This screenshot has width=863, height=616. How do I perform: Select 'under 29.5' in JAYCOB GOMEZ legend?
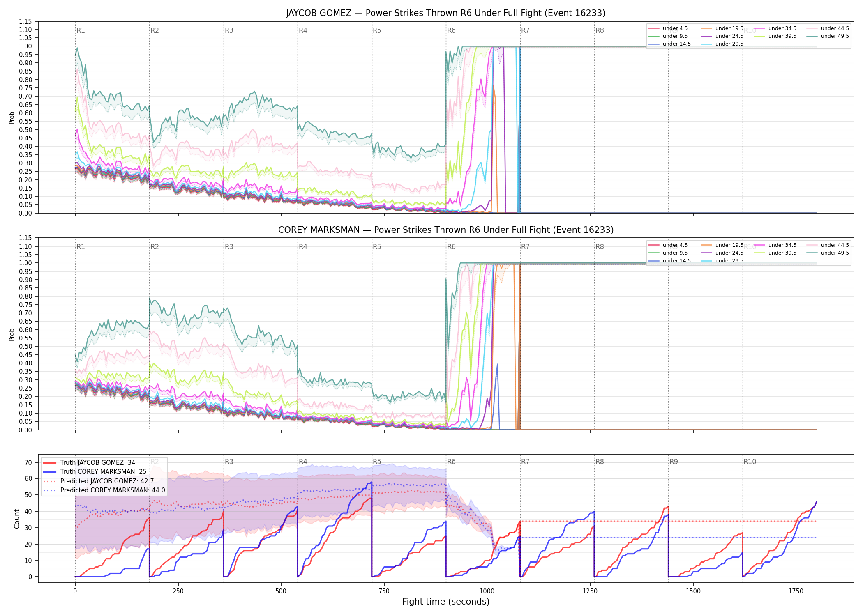coord(722,44)
